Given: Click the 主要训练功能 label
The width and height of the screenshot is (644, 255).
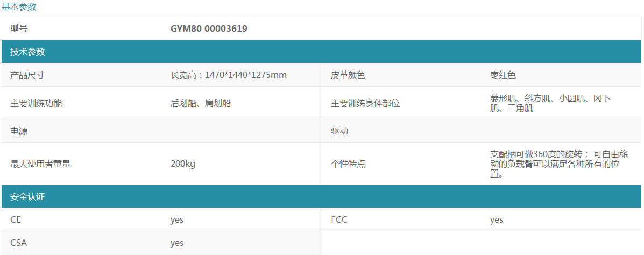Looking at the screenshot, I should point(36,103).
